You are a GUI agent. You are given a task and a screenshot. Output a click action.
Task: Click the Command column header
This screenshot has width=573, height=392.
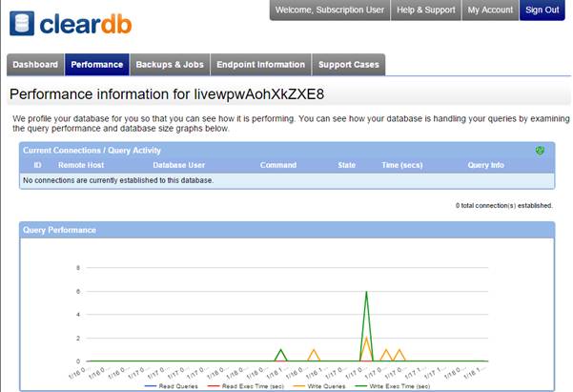(278, 165)
